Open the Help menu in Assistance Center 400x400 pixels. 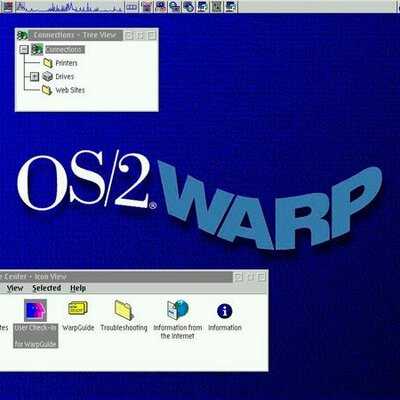(78, 288)
